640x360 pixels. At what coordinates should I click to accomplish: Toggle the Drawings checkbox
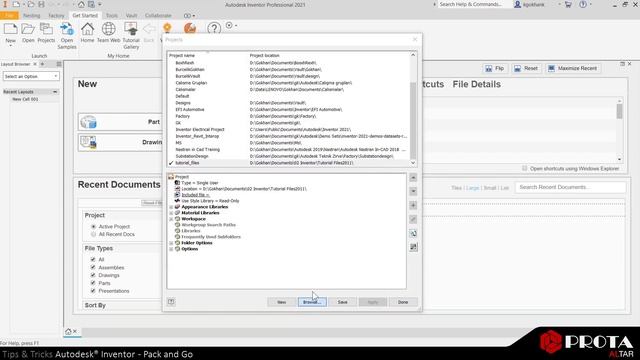pos(93,275)
